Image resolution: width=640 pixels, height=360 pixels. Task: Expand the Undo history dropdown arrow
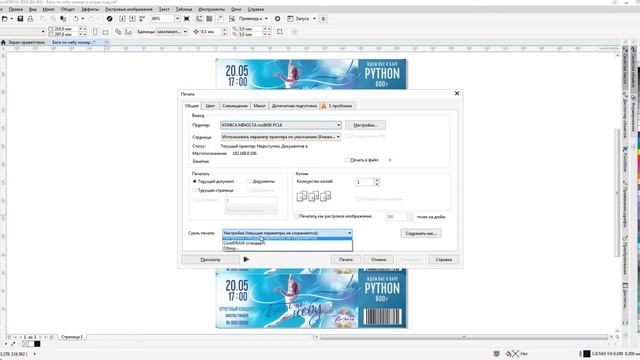tap(82, 19)
